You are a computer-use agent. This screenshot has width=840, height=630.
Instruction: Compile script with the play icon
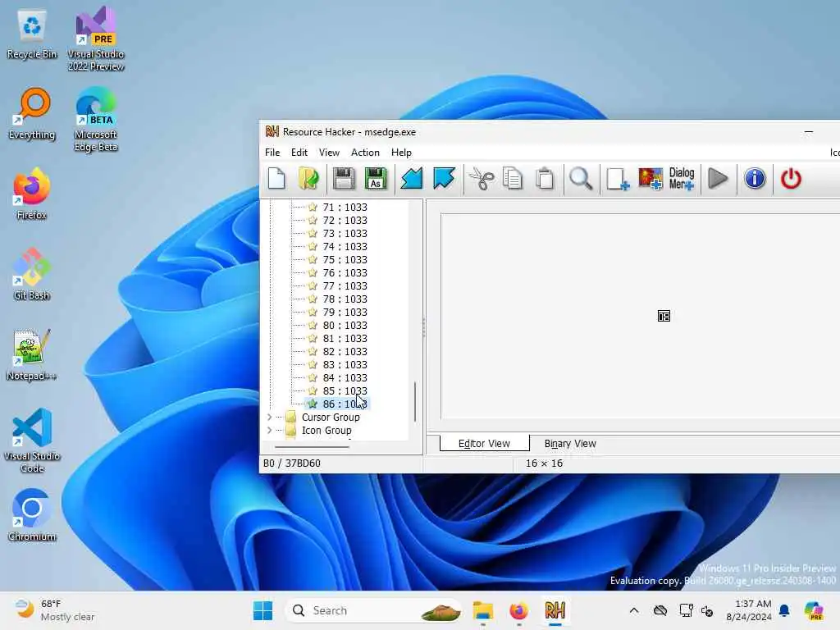718,178
